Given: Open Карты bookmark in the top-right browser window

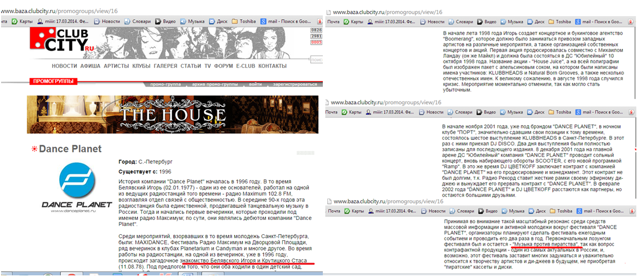Looking at the screenshot, I should 353,21.
